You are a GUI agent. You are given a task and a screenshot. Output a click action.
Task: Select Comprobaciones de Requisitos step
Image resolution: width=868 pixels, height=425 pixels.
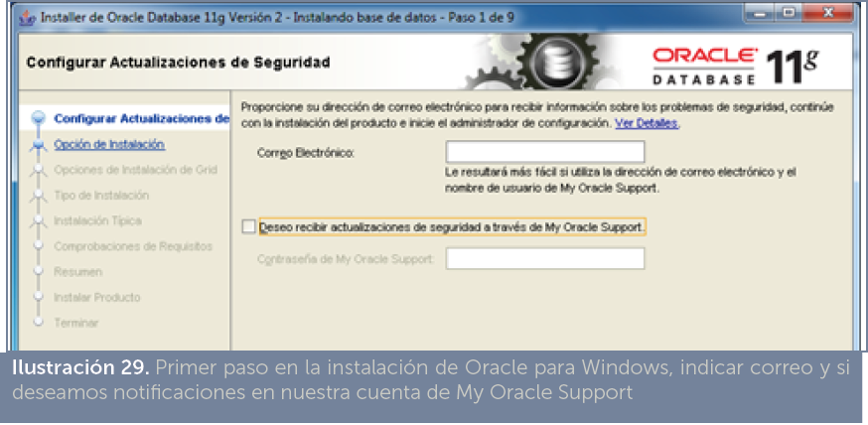point(133,246)
